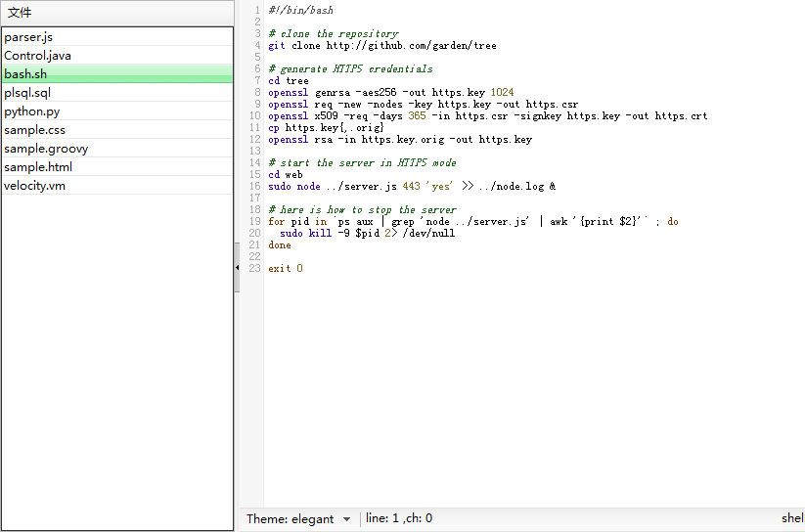
Task: Open sample.groovy file
Action: click(46, 149)
